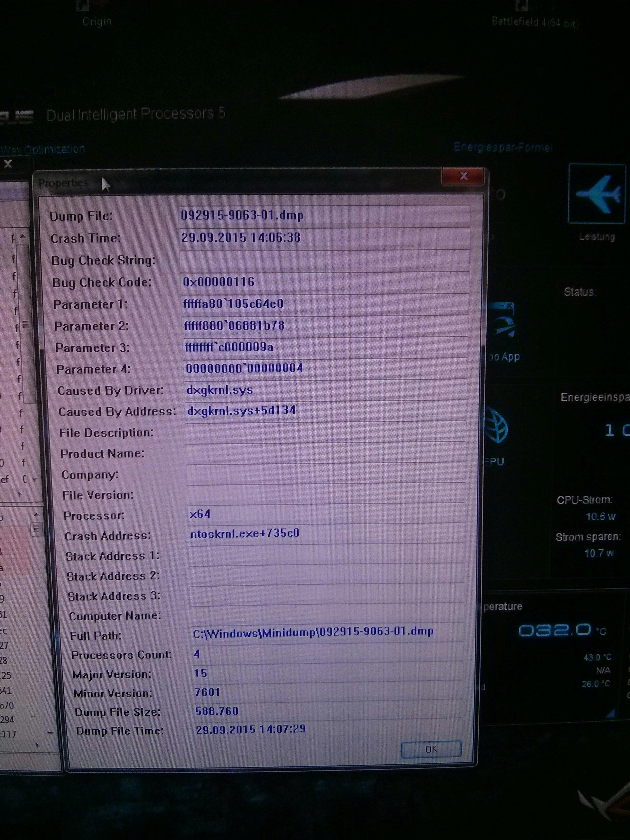630x840 pixels.
Task: Open the Way Optimization tab
Action: pyautogui.click(x=42, y=149)
